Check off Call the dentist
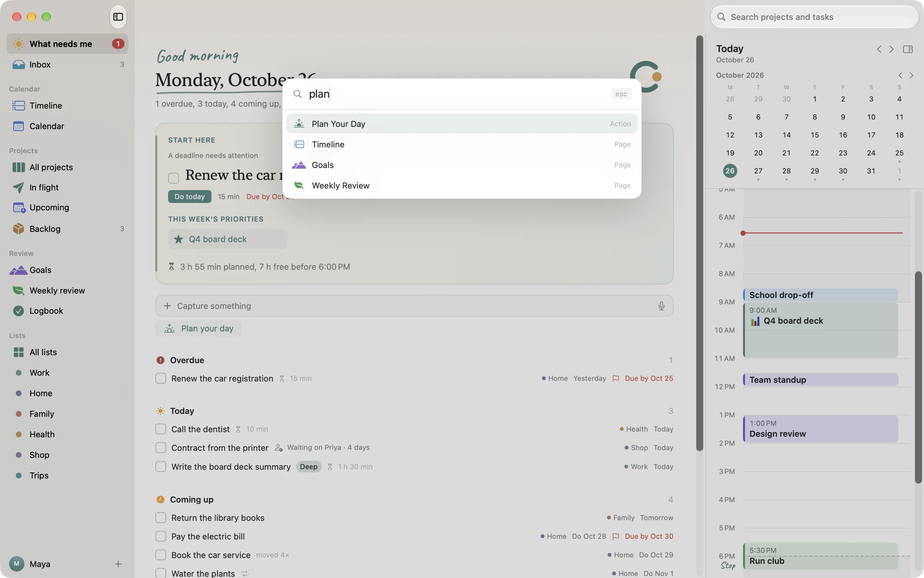 coord(160,429)
